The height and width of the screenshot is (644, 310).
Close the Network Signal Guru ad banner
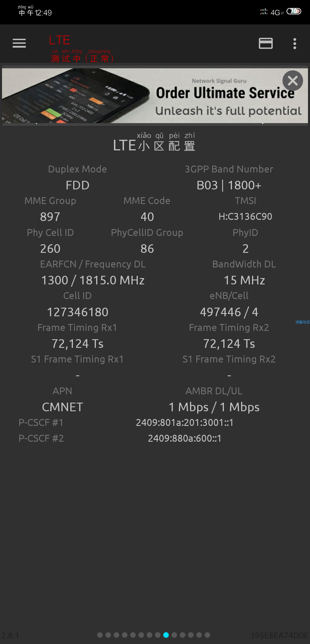click(292, 81)
